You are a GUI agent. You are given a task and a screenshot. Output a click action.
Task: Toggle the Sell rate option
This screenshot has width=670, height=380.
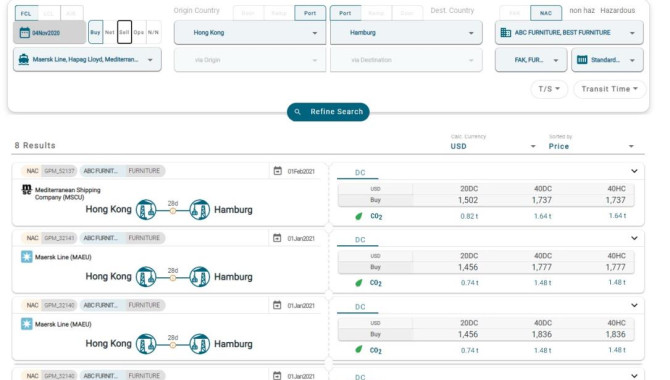pyautogui.click(x=124, y=32)
